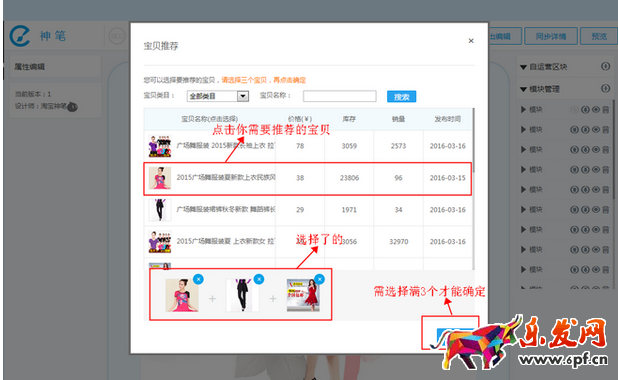This screenshot has width=618, height=380.
Task: Move the first 模块 down
Action: coord(585,110)
